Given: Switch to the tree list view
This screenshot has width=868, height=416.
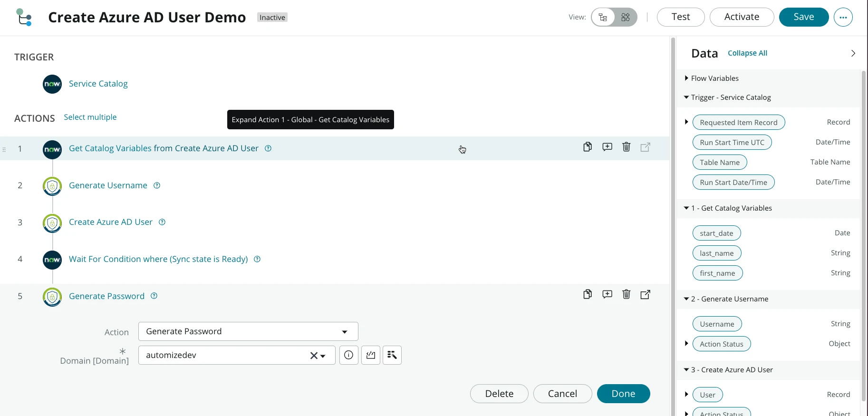Looking at the screenshot, I should click(603, 18).
